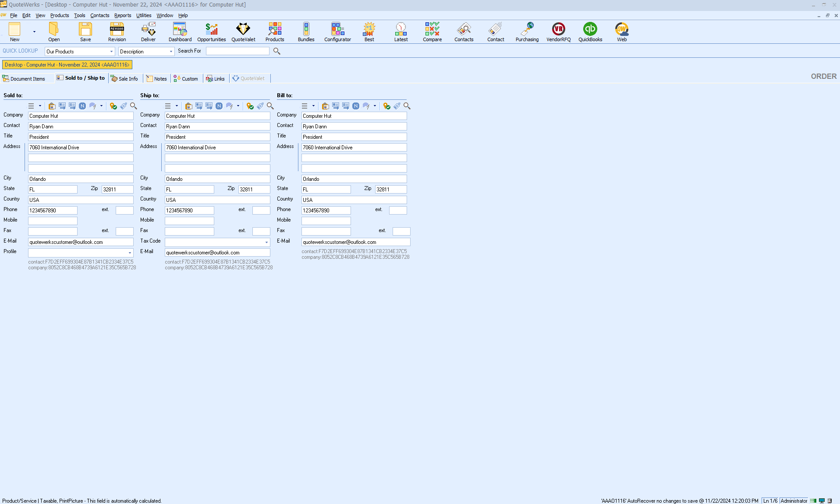Open Contacts from the toolbar
840x504 pixels.
tap(464, 32)
